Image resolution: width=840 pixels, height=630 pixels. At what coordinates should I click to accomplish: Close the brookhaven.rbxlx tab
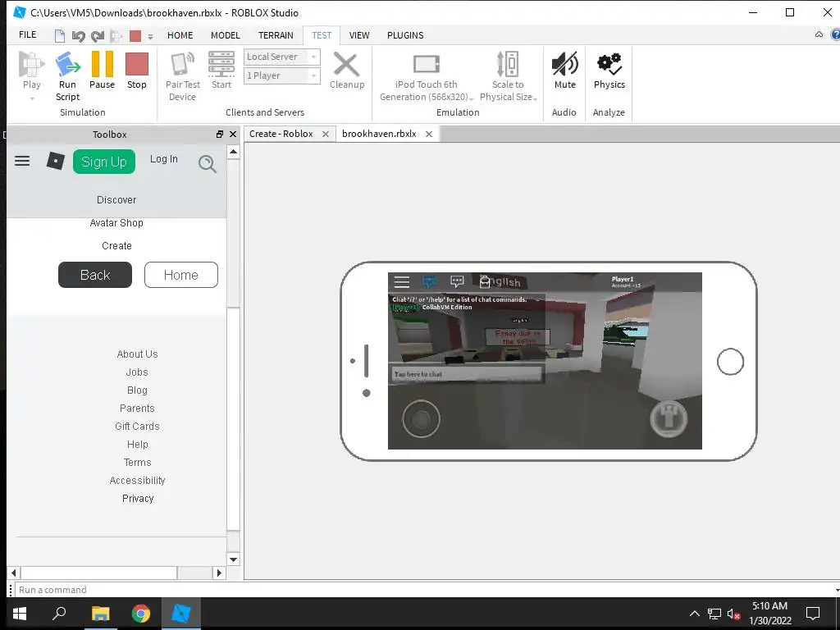click(428, 135)
